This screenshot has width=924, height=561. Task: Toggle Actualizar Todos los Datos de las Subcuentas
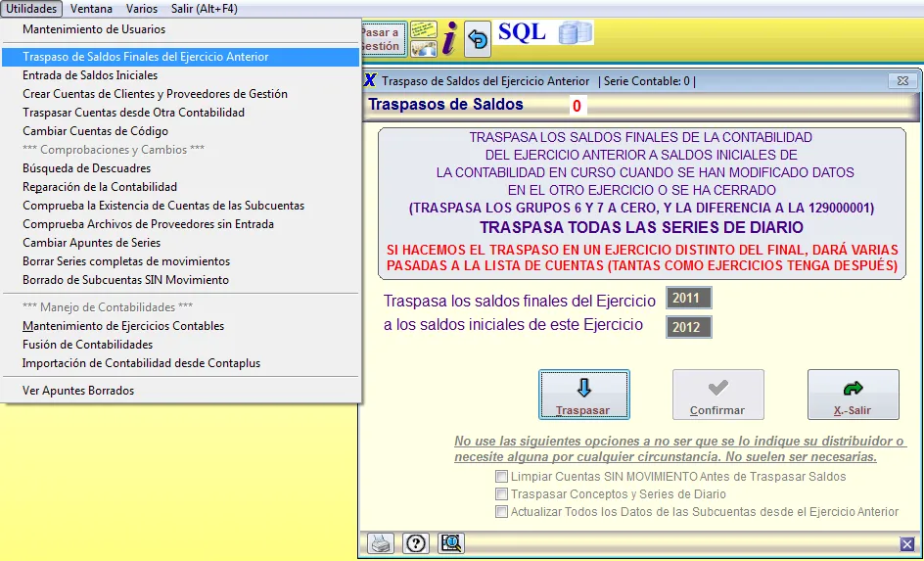click(x=502, y=512)
